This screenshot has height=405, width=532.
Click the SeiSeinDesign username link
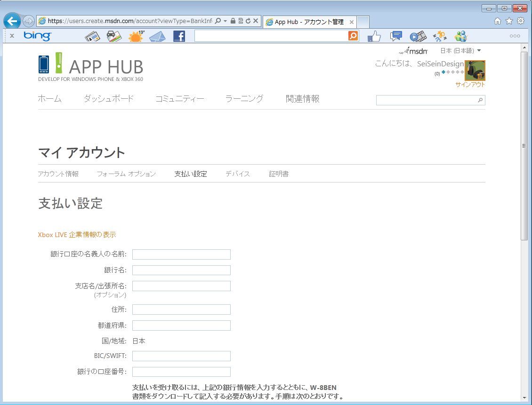pos(440,64)
